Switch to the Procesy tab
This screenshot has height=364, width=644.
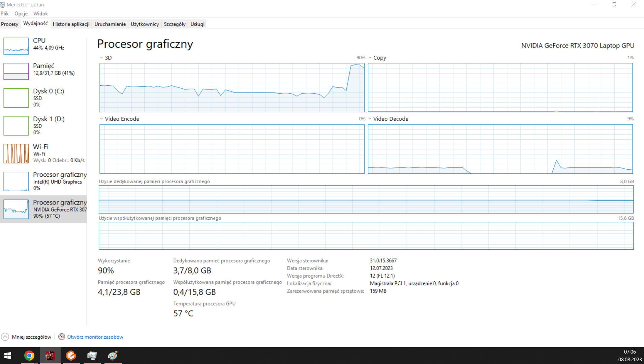point(10,24)
